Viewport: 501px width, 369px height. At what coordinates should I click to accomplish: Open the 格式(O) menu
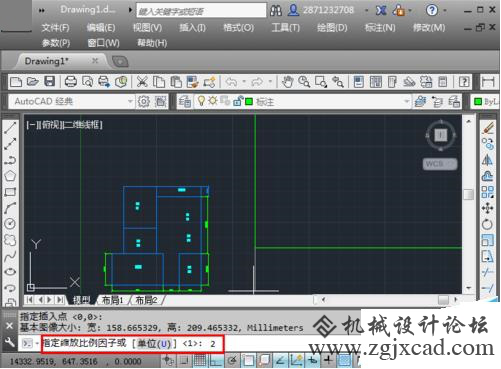coord(239,28)
